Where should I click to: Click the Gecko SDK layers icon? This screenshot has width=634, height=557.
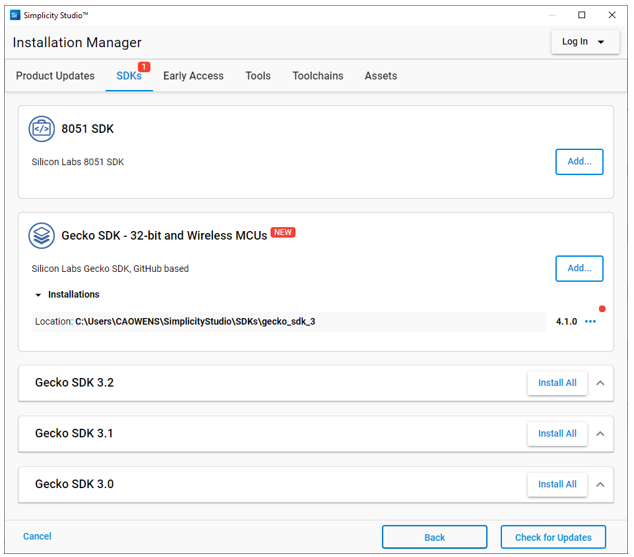coord(42,236)
